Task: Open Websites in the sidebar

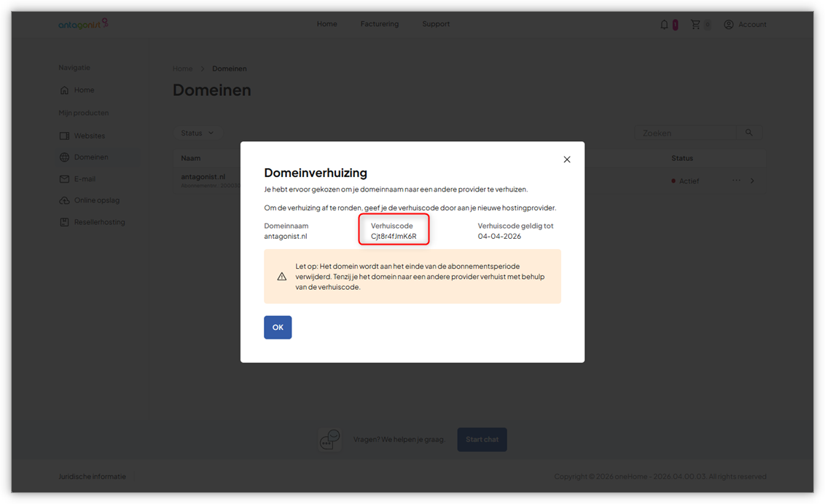Action: pos(89,136)
